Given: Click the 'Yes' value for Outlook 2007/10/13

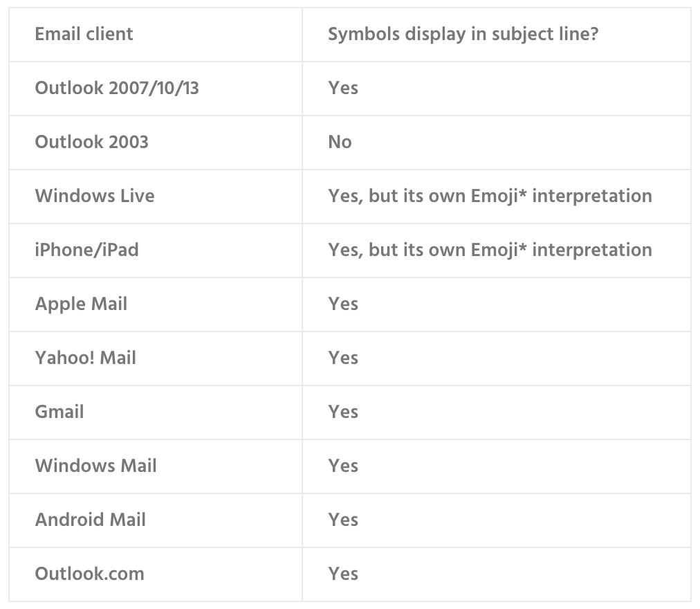Looking at the screenshot, I should click(x=343, y=88).
